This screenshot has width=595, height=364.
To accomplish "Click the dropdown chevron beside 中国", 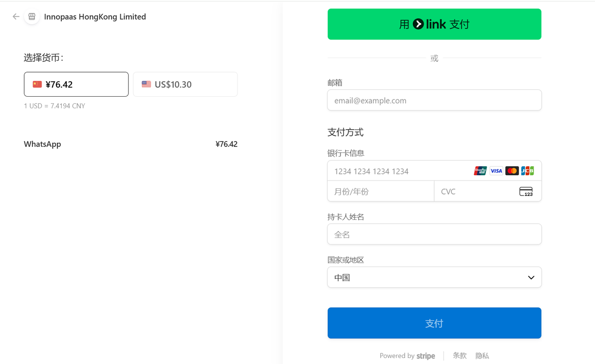I will click(531, 278).
